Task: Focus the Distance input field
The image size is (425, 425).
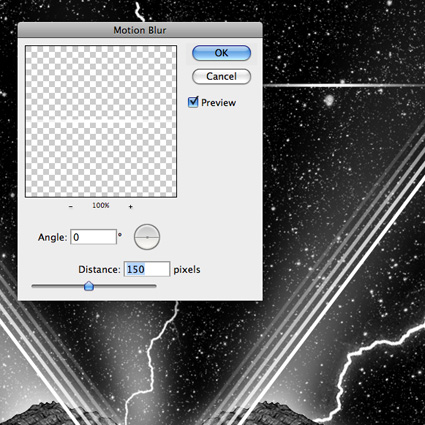Action: [147, 269]
